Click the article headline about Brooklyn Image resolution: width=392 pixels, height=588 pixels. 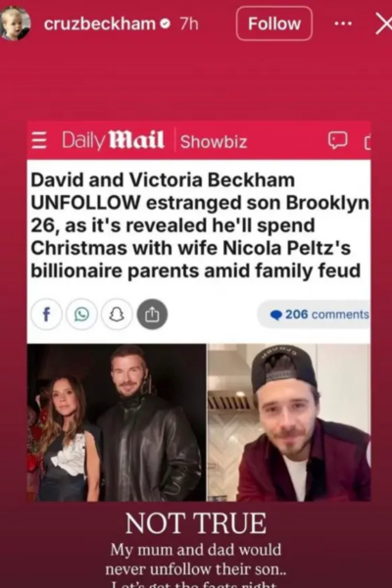pyautogui.click(x=199, y=225)
